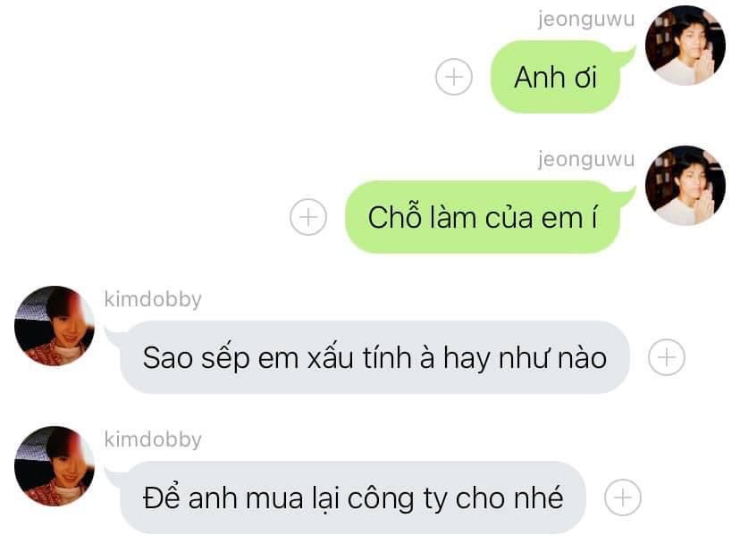Click the plus icon beside 'Anh ơi'
The height and width of the screenshot is (560, 740).
click(453, 77)
